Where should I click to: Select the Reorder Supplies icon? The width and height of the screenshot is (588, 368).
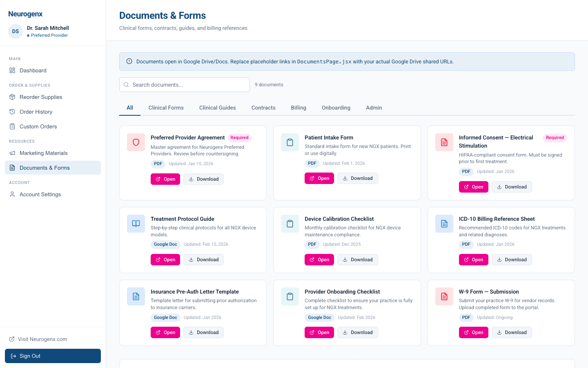(13, 97)
